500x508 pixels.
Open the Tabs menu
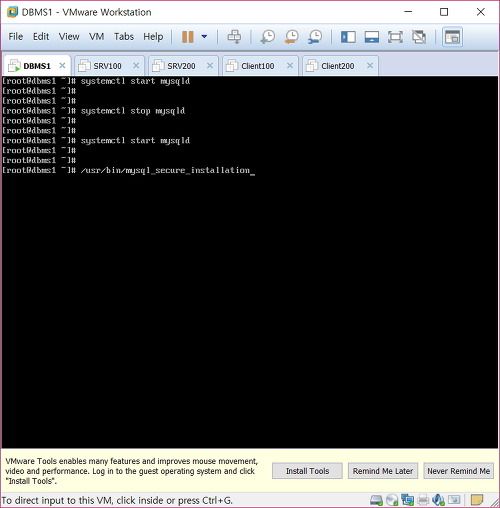124,36
